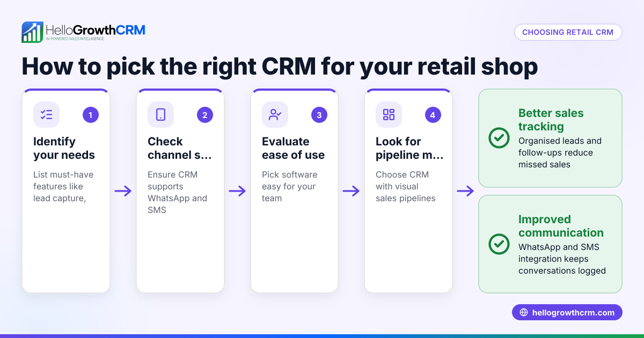Click the globe icon next to hellogrowthcrm.com
This screenshot has width=644, height=338.
524,312
